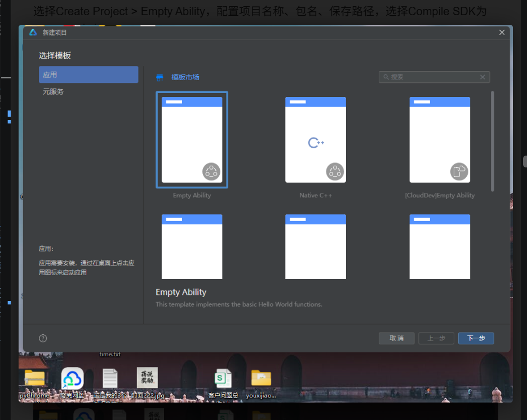
Task: Click the HarmonyOS badge on Native C++ card
Action: [335, 171]
